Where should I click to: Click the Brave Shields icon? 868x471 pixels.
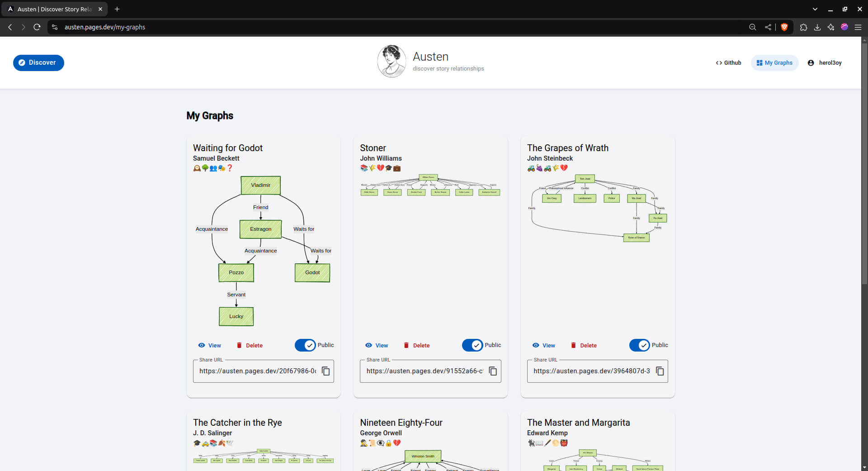[784, 27]
